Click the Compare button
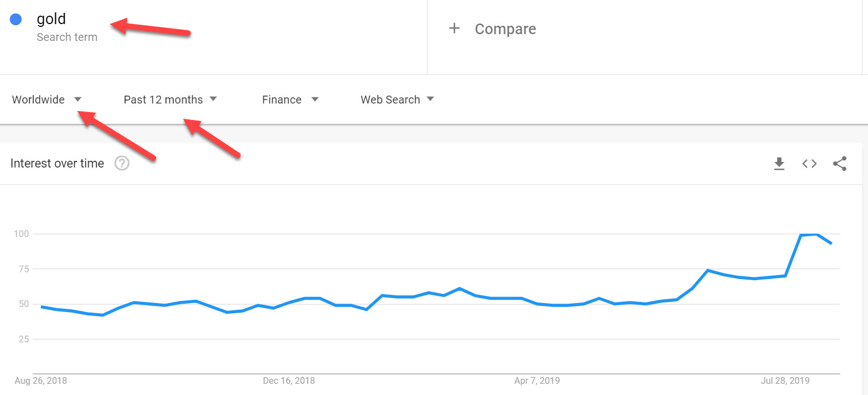This screenshot has height=395, width=868. [505, 29]
